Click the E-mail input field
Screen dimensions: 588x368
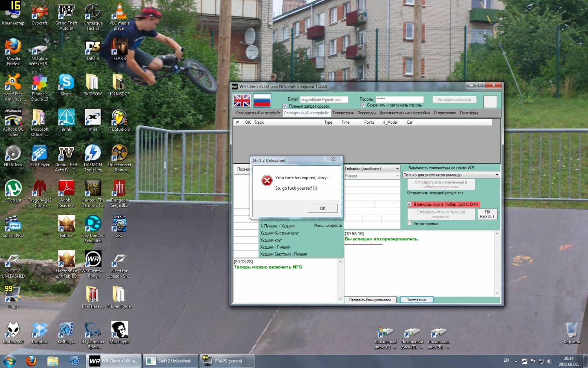click(324, 100)
